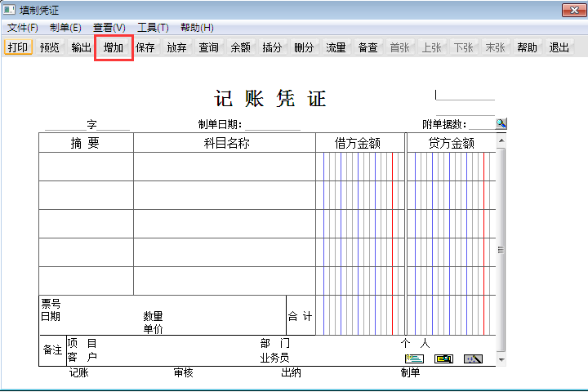
Task: Open the 文件(F) menu
Action: (23, 28)
